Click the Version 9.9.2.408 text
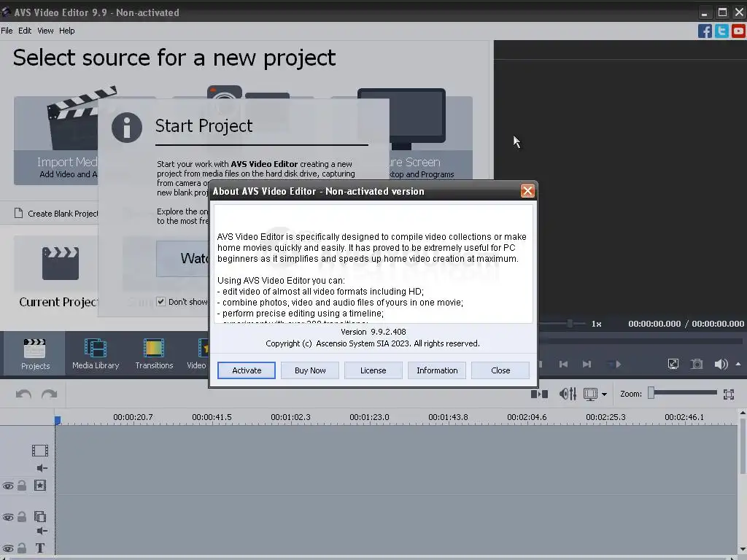 [x=373, y=332]
